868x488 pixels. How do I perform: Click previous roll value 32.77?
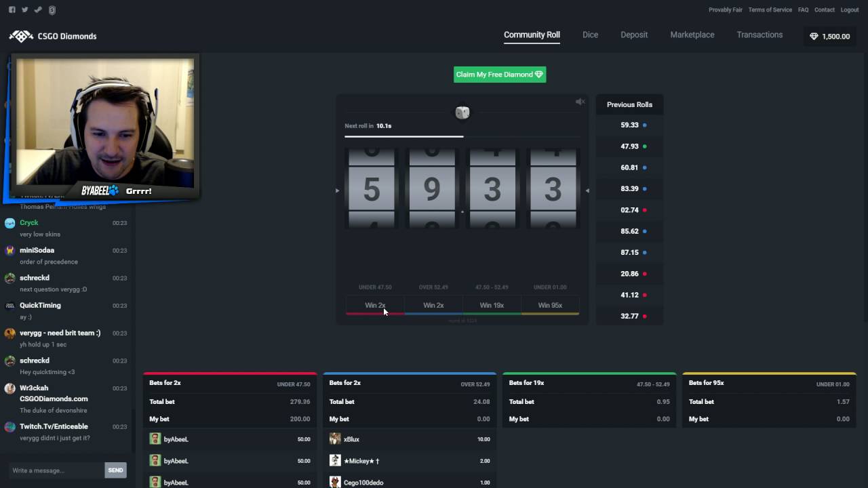point(629,317)
